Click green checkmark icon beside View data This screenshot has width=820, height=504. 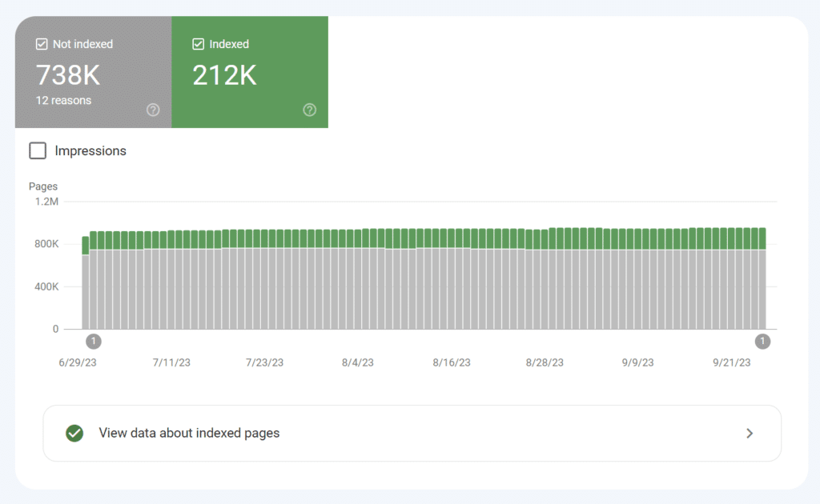[74, 433]
